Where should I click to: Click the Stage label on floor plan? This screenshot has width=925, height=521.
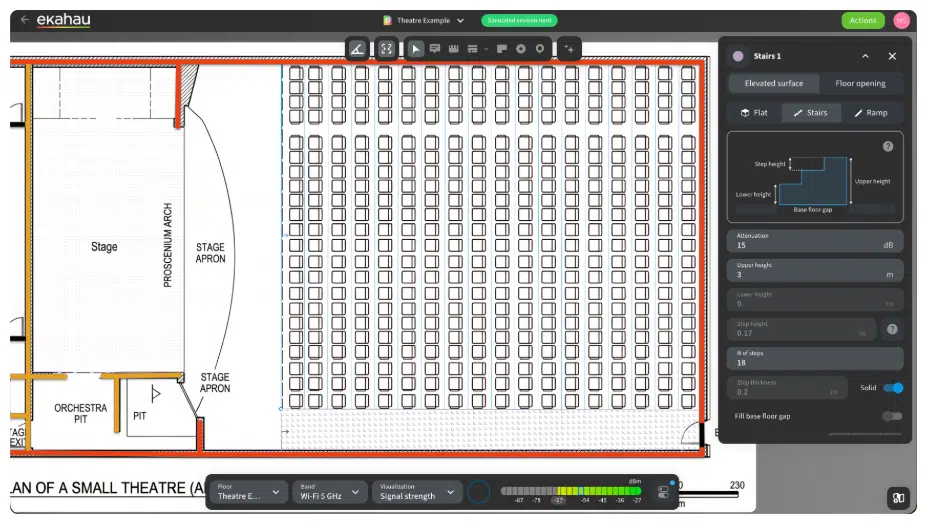pos(104,247)
